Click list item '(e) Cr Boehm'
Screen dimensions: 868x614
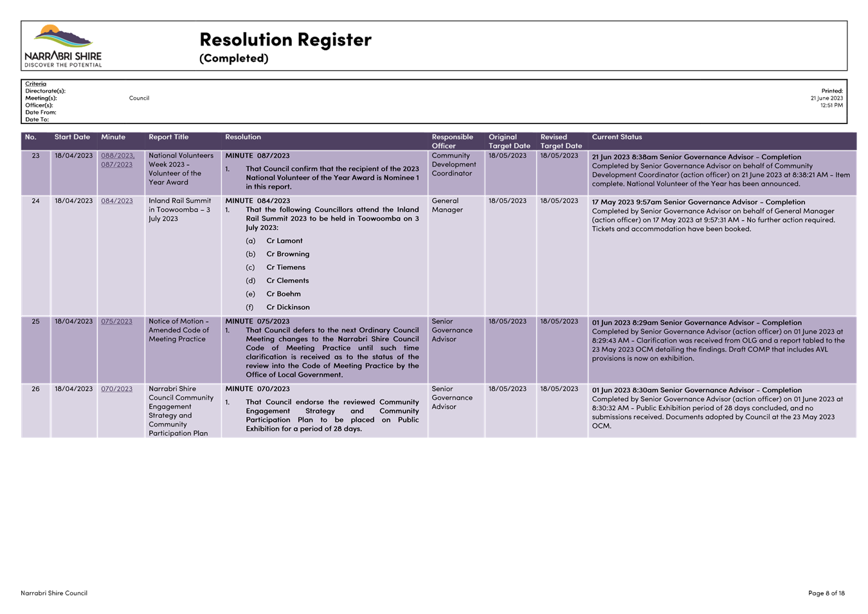click(x=273, y=294)
